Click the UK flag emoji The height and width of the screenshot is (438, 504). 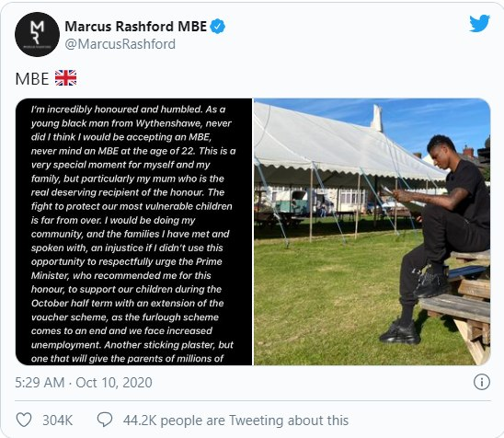click(x=65, y=78)
